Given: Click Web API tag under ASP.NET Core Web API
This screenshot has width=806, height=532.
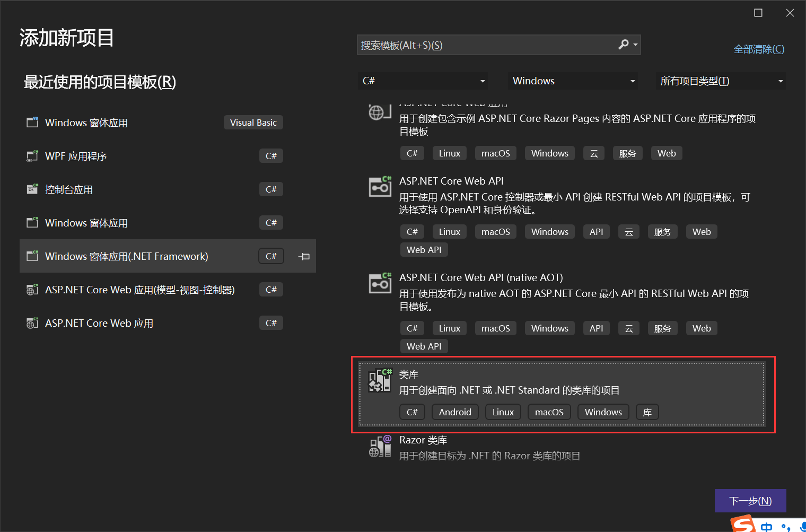Looking at the screenshot, I should coord(424,250).
